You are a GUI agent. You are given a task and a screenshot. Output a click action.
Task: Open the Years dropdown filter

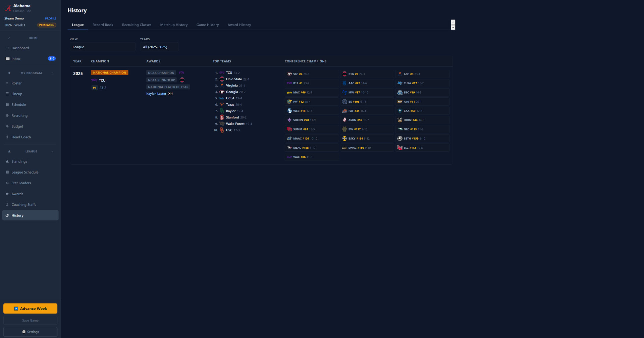tap(159, 47)
